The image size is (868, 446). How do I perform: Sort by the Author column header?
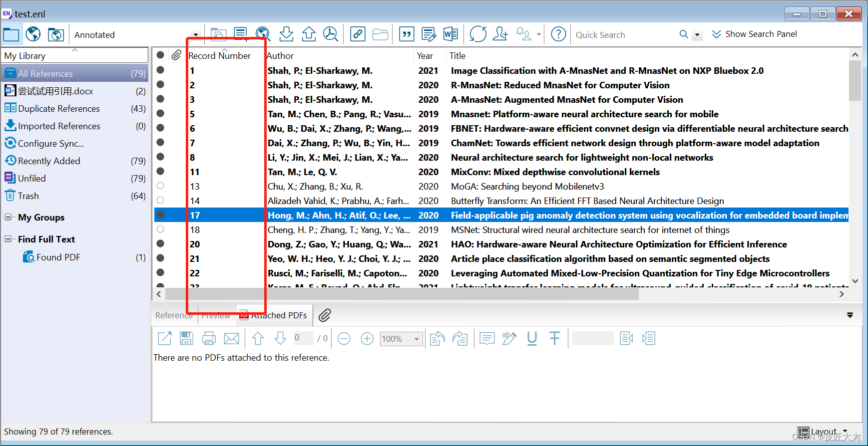(280, 56)
